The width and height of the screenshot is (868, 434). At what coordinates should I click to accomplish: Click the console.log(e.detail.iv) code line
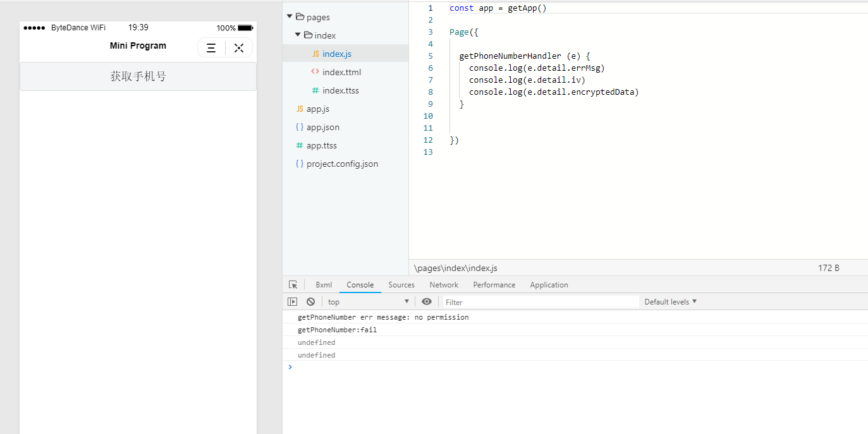[x=527, y=80]
